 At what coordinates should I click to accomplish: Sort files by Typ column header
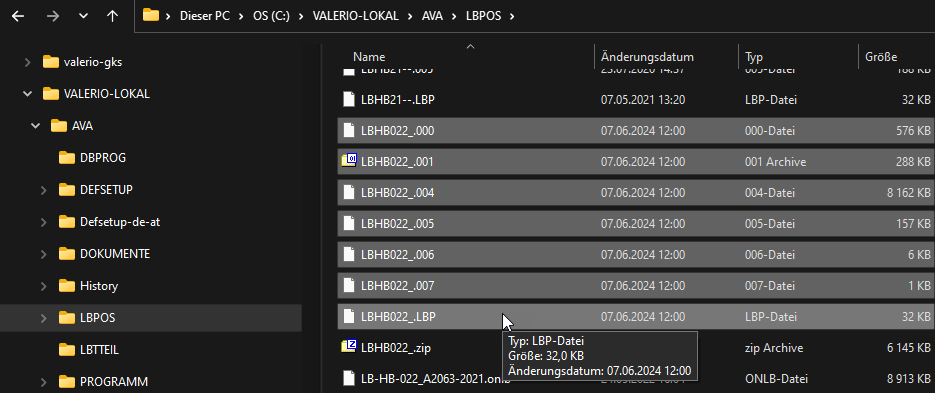(754, 57)
